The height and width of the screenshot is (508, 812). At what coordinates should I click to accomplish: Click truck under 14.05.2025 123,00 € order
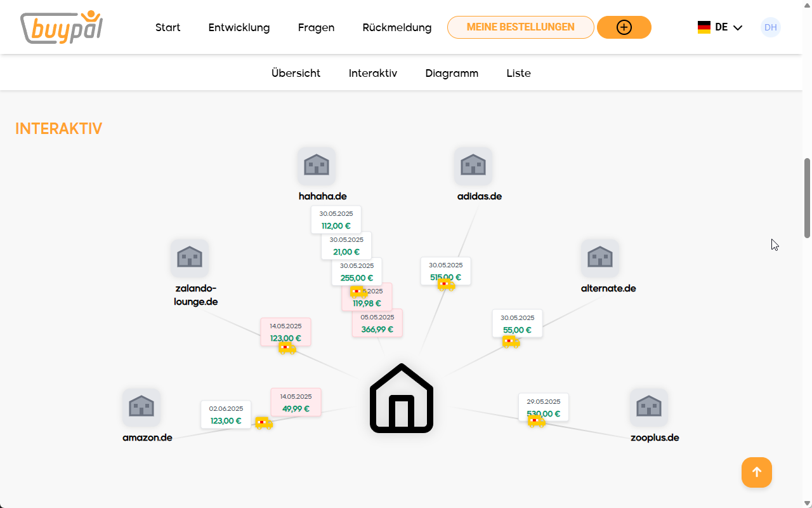[x=287, y=347]
